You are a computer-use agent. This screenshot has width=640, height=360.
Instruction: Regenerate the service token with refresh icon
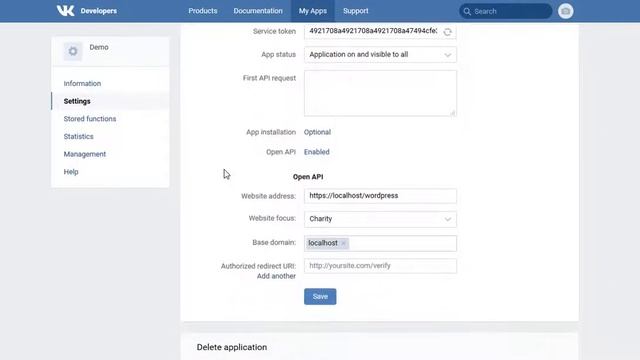pos(447,32)
